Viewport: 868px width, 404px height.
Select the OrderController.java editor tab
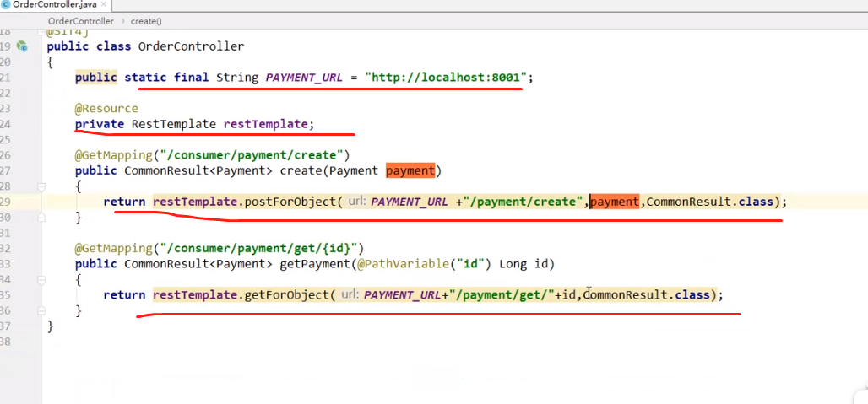[x=52, y=5]
